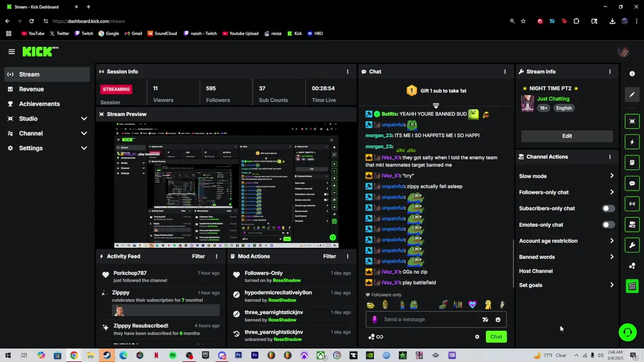The height and width of the screenshot is (362, 644).
Task: Open Account age restriction options
Action: 567,241
